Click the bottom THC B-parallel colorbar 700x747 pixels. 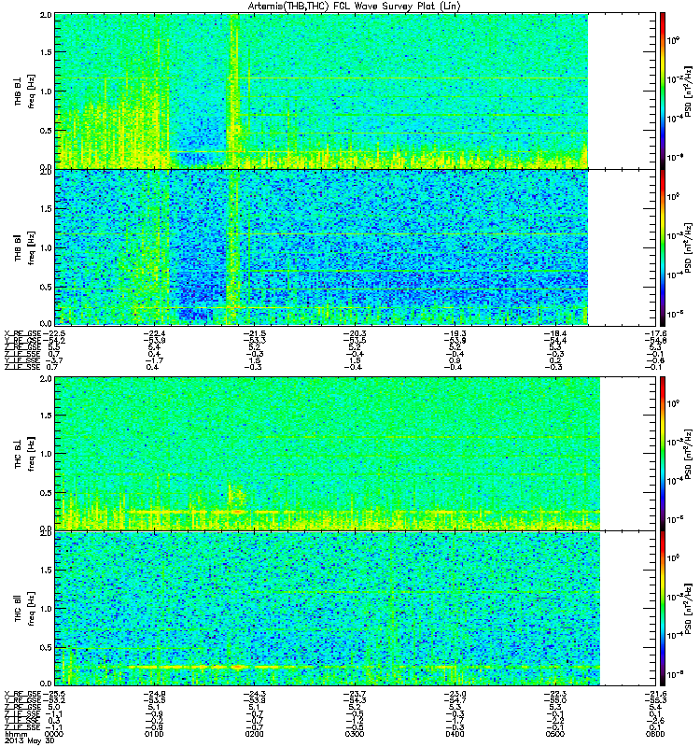[x=663, y=609]
